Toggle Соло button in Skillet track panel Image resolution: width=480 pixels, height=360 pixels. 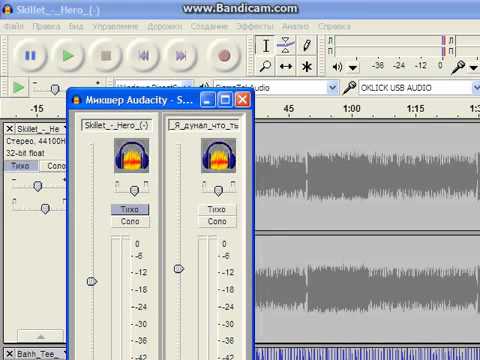(x=54, y=166)
